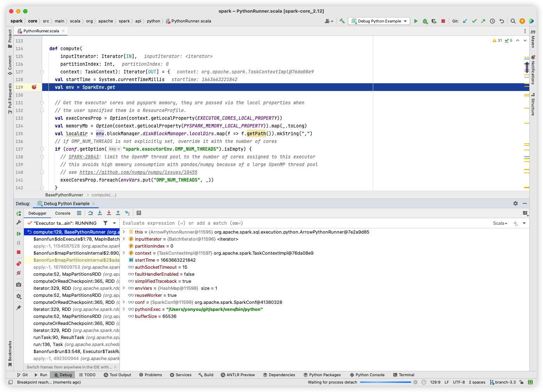Click the Step Out debugger icon
The image size is (543, 392).
pos(118,213)
